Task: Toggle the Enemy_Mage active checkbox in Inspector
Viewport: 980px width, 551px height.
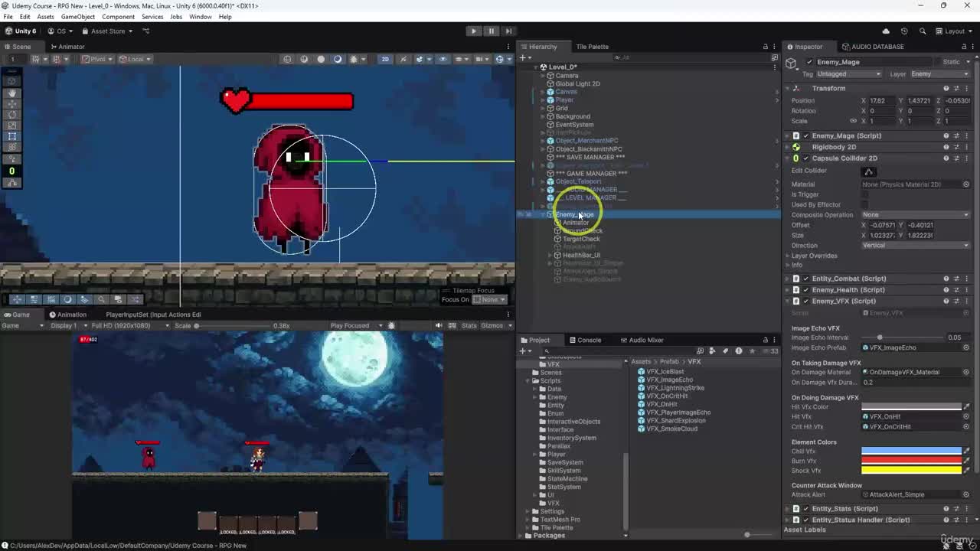Action: pos(809,62)
